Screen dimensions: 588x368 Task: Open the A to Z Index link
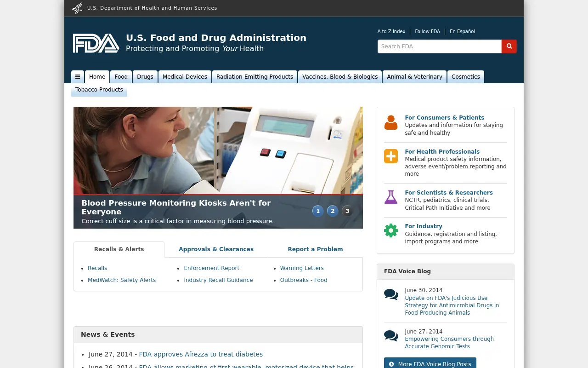391,32
